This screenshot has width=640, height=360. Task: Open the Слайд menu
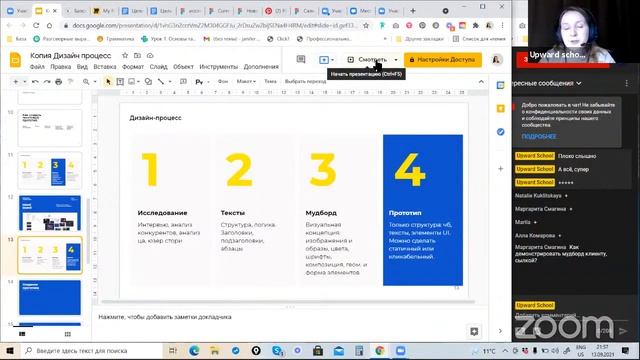[158, 67]
